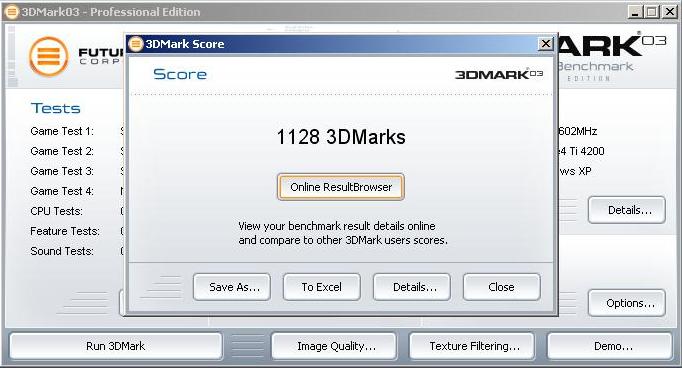This screenshot has height=368, width=682.
Task: Export the score To Excel
Action: [322, 287]
